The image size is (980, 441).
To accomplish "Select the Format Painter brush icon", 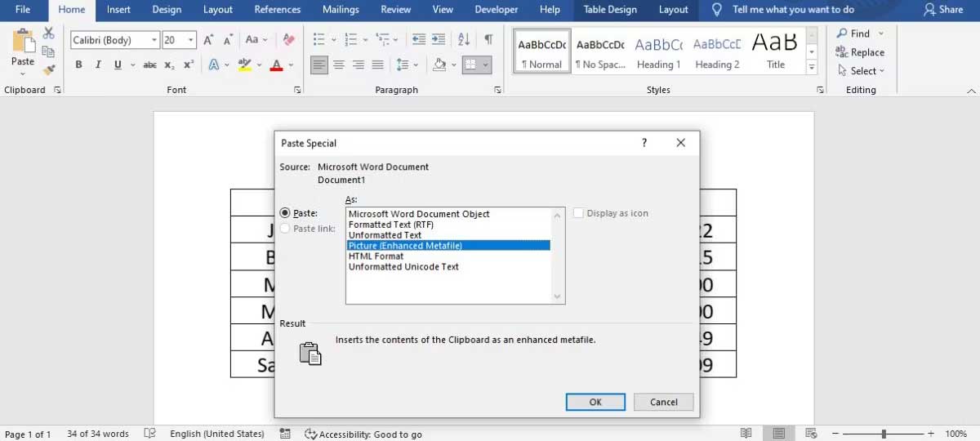I will [x=49, y=70].
